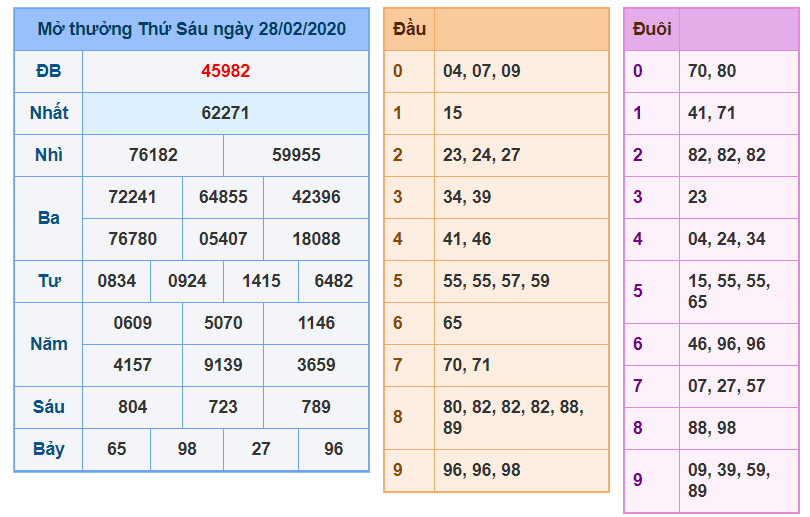Select the Đầu cell '55, 55, 57, 59'
This screenshot has width=810, height=517.
[x=496, y=281]
